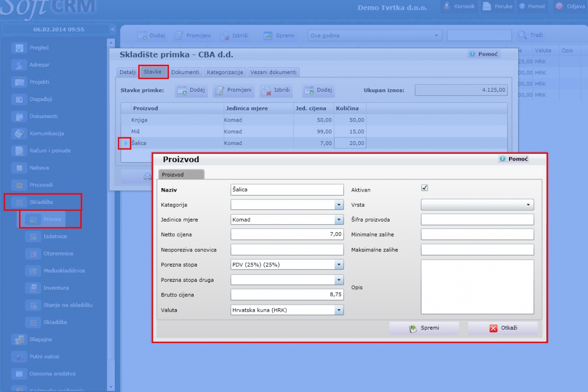Click Izbriši in the main toolbar

click(x=235, y=35)
